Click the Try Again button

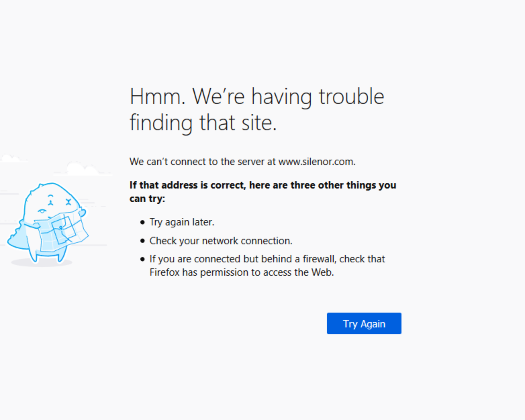[364, 323]
